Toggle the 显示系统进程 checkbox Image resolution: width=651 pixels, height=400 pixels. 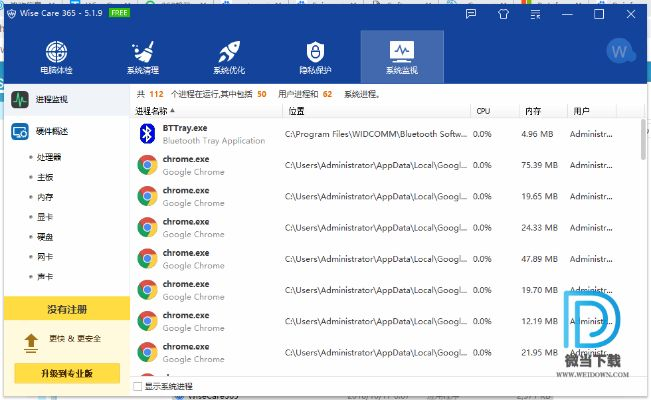[137, 386]
